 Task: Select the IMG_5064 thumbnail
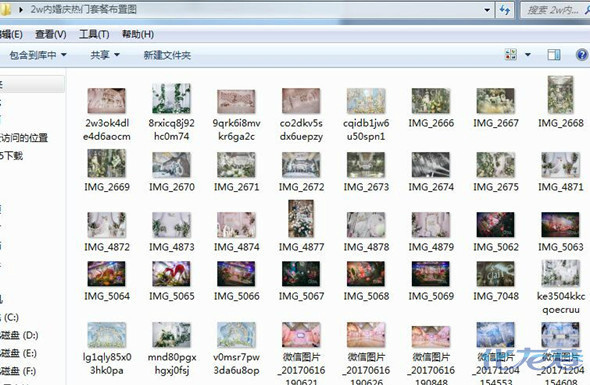(x=106, y=274)
